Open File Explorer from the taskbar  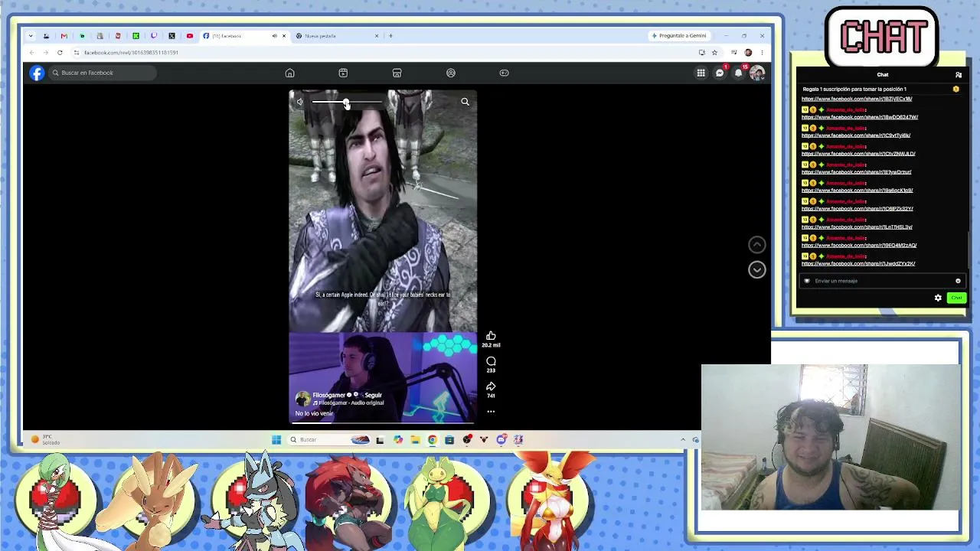click(x=415, y=439)
